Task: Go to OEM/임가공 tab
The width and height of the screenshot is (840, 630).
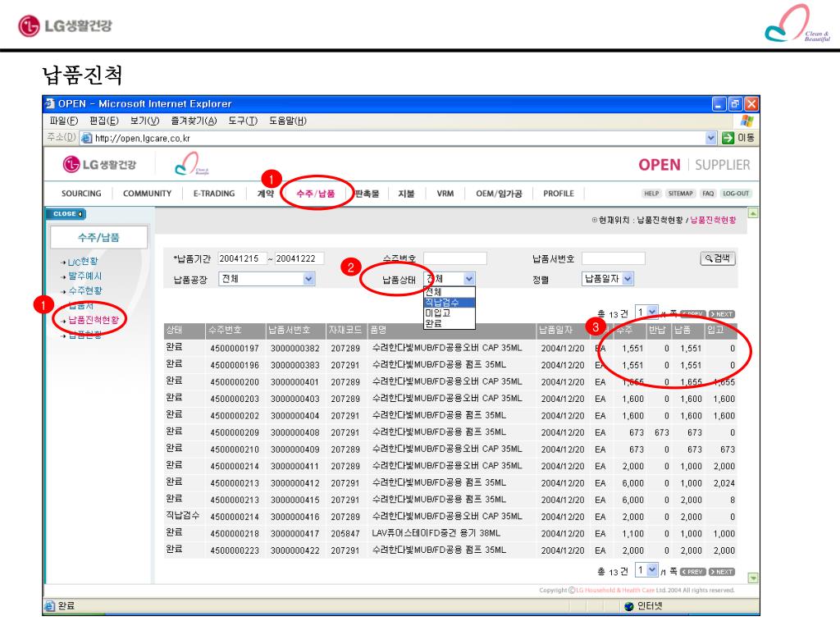Action: coord(499,194)
